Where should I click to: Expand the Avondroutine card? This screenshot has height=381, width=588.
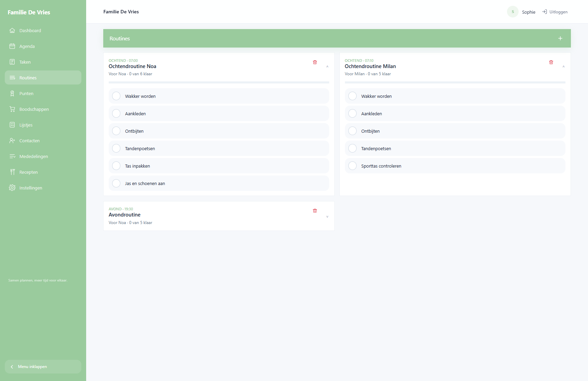point(327,216)
